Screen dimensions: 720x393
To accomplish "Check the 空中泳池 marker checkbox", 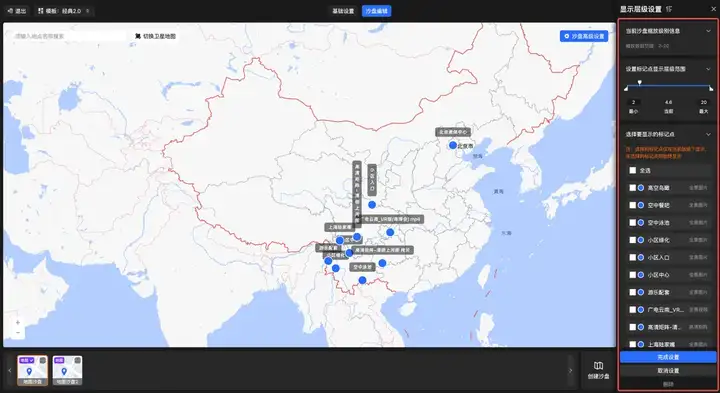I will (633, 223).
